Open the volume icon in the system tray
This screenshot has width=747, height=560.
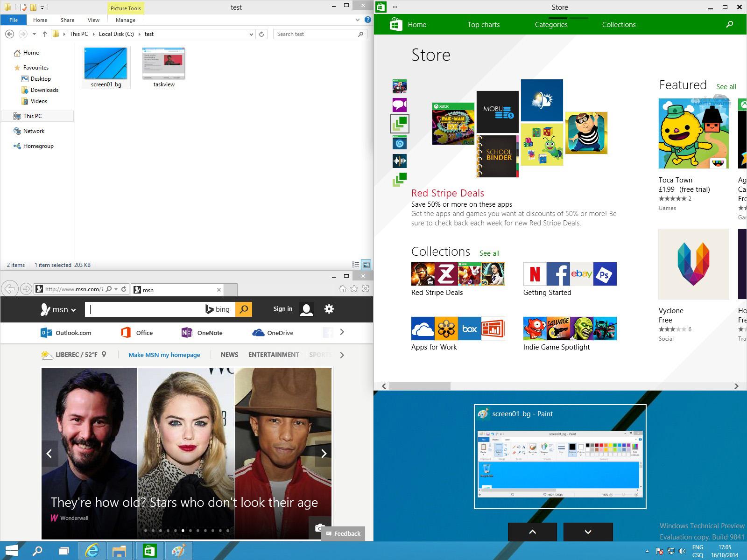click(x=682, y=551)
